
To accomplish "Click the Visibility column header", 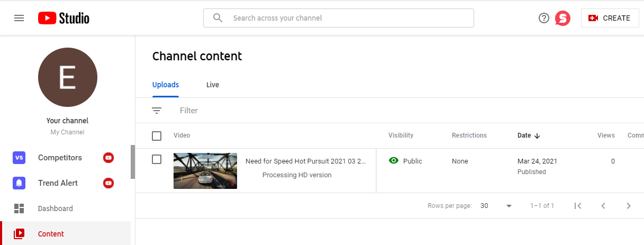I will tap(401, 135).
